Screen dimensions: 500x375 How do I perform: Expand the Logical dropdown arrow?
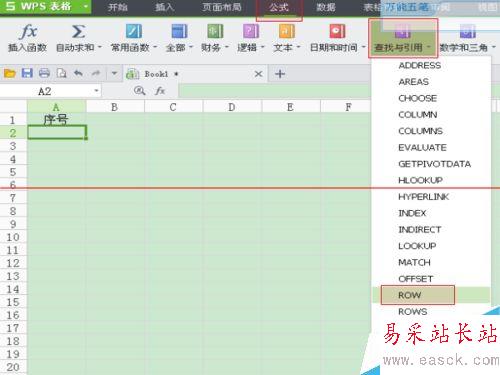click(263, 47)
